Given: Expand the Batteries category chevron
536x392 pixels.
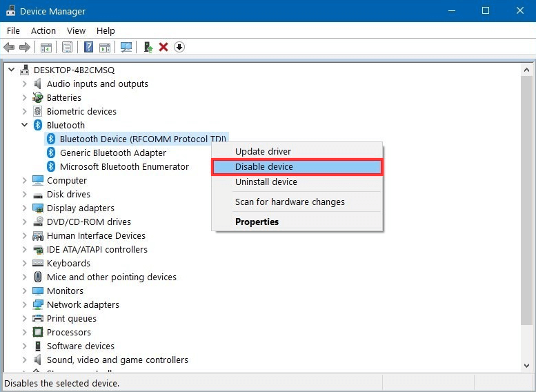Looking at the screenshot, I should click(x=24, y=97).
